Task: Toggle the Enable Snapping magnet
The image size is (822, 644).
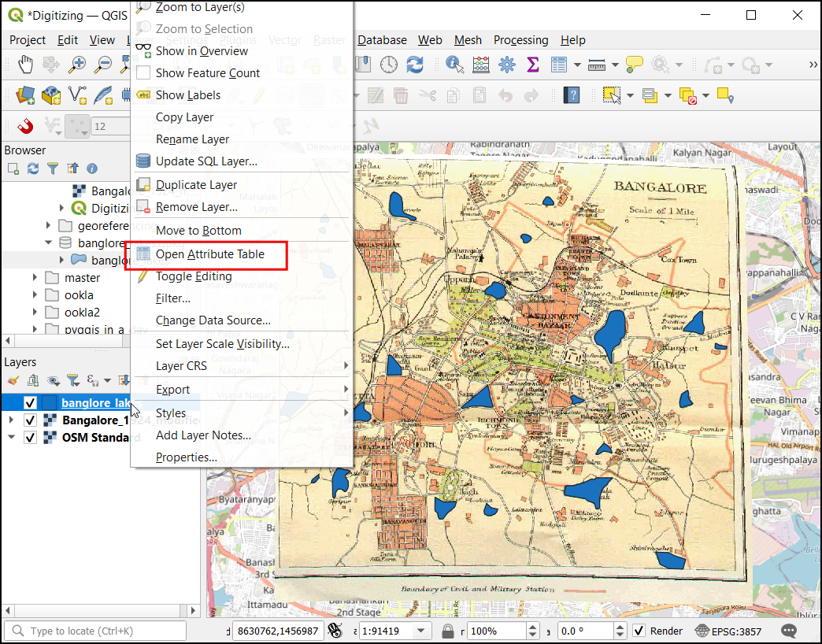Action: click(25, 126)
